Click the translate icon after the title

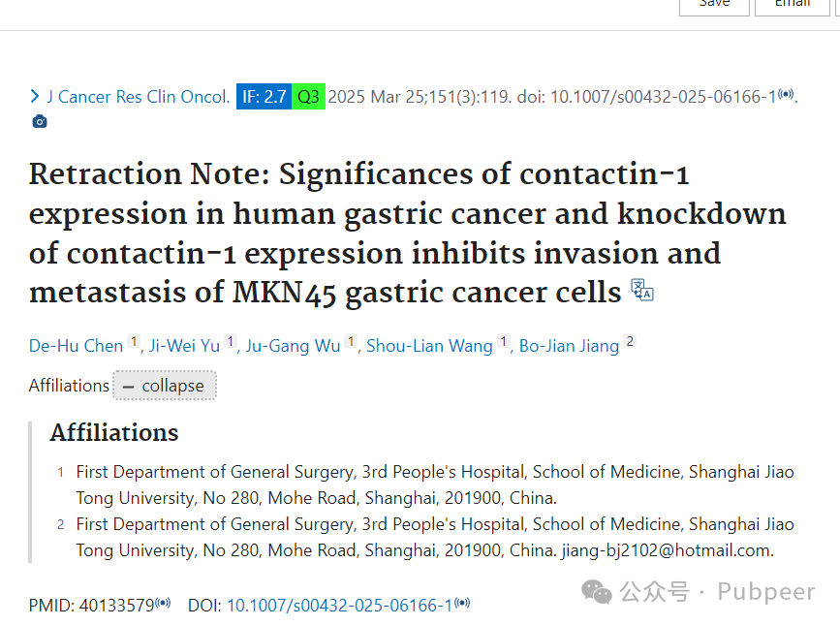[x=641, y=291]
